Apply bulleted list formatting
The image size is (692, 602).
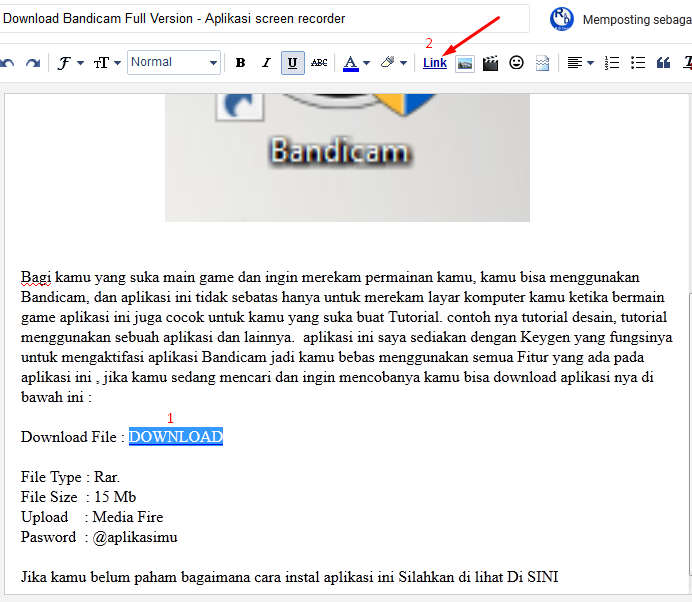638,63
